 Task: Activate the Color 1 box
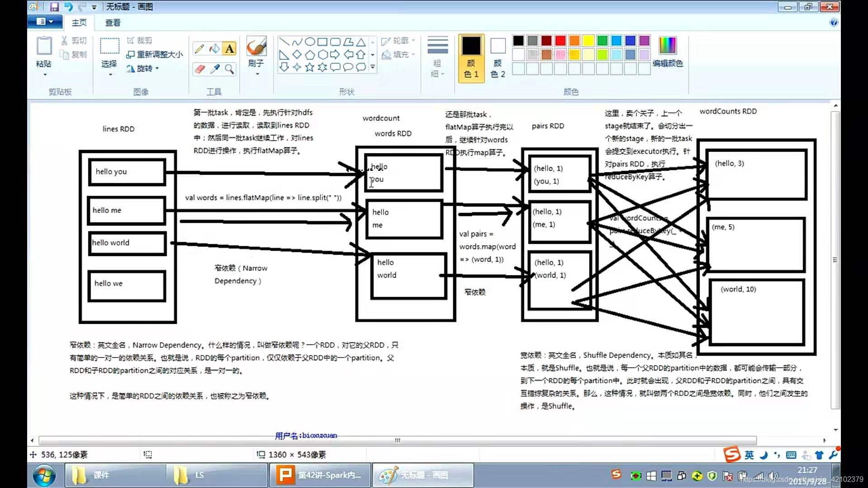(471, 56)
